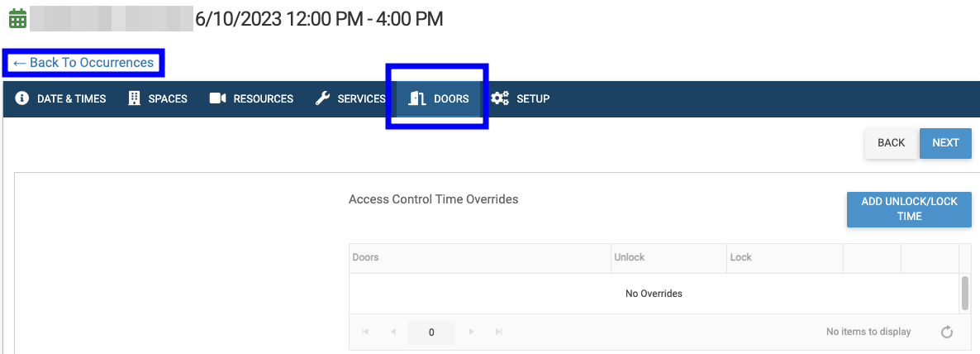This screenshot has width=980, height=354.
Task: Refresh the overrides grid
Action: tap(947, 332)
